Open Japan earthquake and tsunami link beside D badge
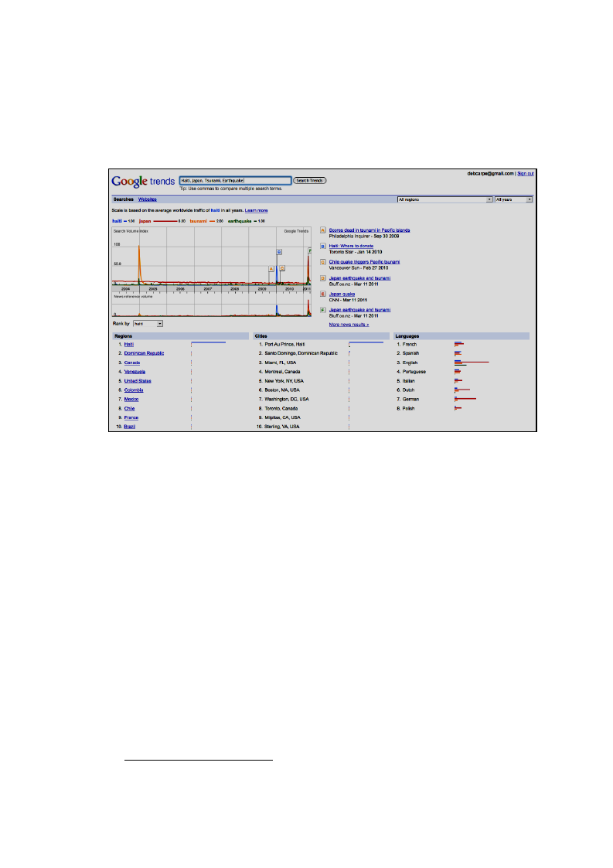This screenshot has width=613, height=868. 359,278
